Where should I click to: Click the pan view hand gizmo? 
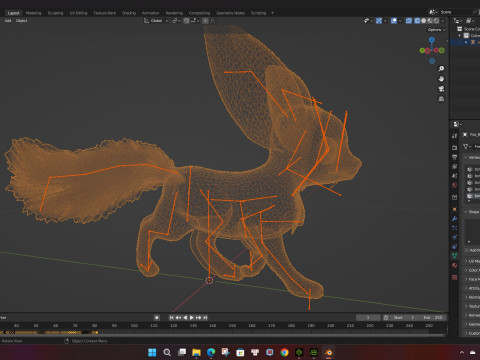(441, 79)
